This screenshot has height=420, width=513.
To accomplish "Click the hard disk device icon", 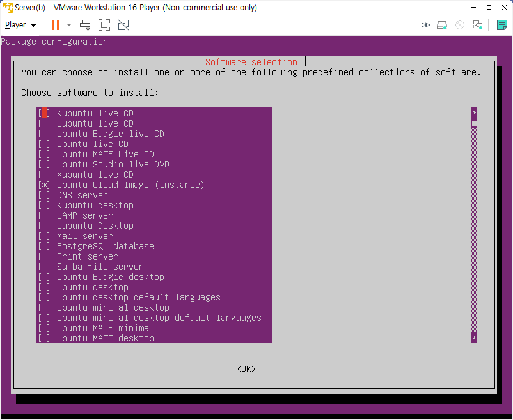I will [442, 25].
